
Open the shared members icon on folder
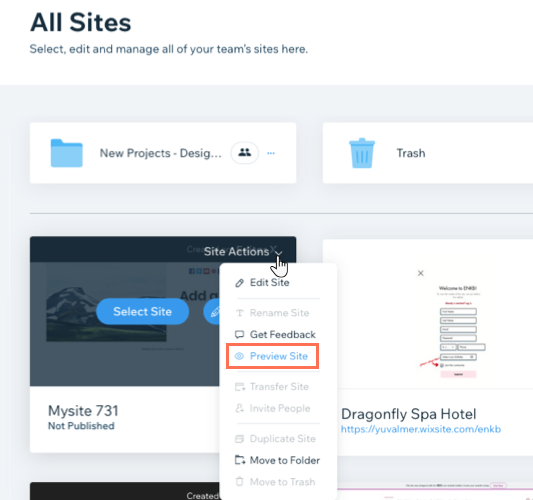click(244, 153)
